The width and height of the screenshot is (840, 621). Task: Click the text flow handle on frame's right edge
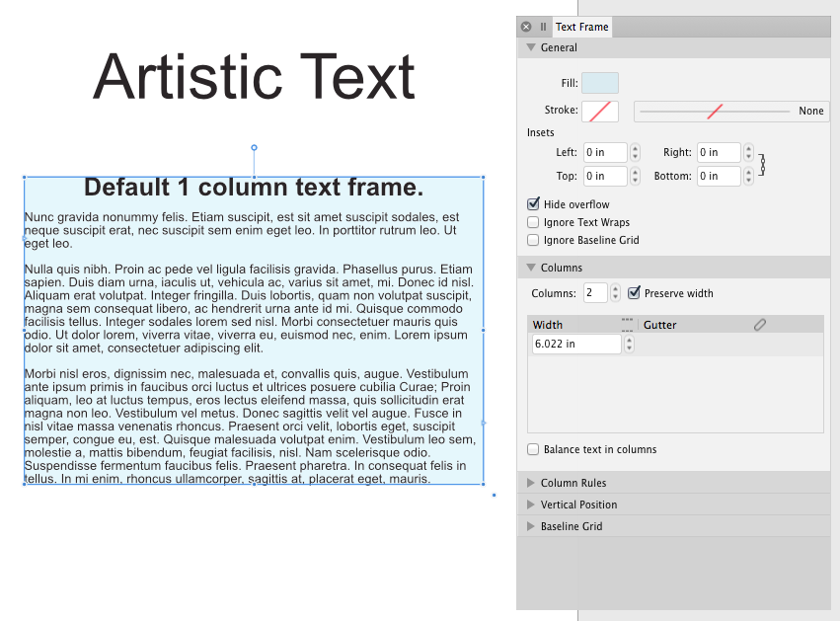coord(484,424)
